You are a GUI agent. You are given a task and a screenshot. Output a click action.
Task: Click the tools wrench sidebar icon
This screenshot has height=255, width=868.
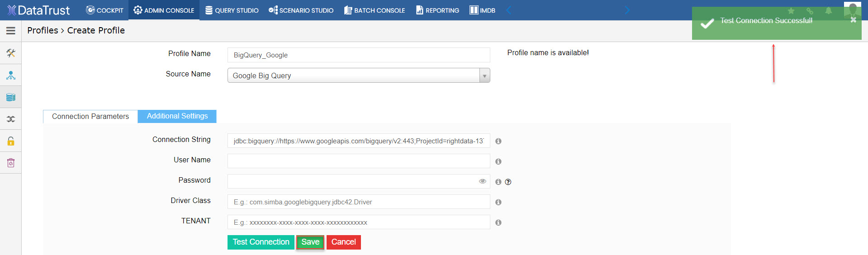(11, 53)
